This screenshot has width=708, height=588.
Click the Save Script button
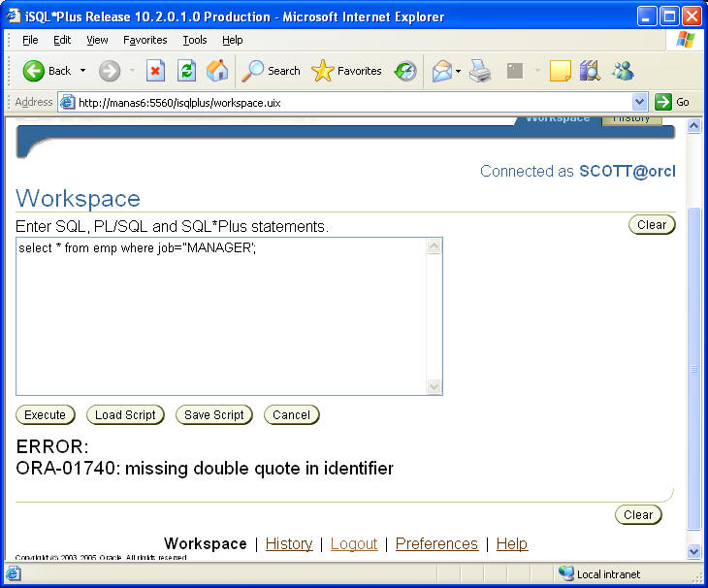tap(213, 414)
